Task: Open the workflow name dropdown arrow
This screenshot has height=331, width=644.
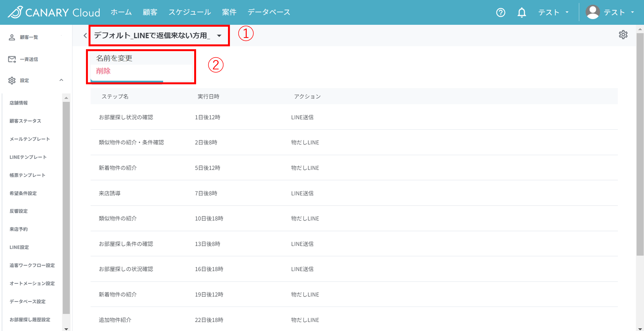Action: coord(219,36)
